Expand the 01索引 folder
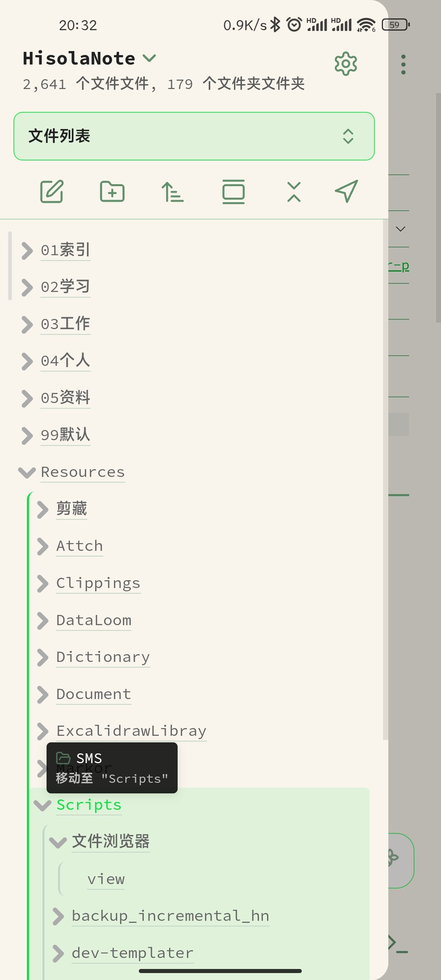 27,250
